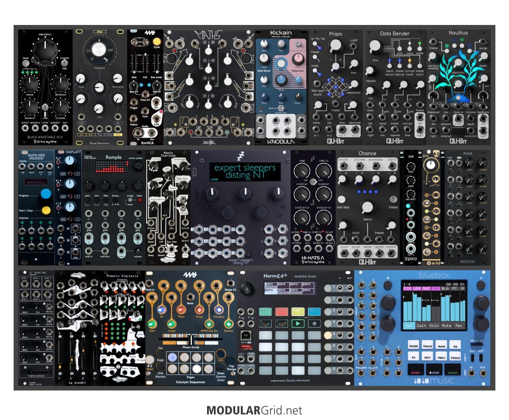Image resolution: width=509 pixels, height=420 pixels.
Task: Click the Hermod+ USB type-B port icon
Action: [x=245, y=336]
